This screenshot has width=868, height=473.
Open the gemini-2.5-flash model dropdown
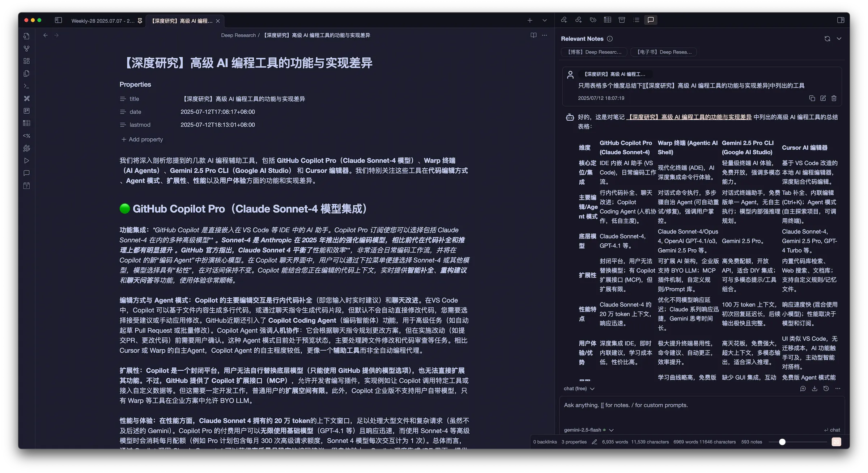(x=589, y=430)
